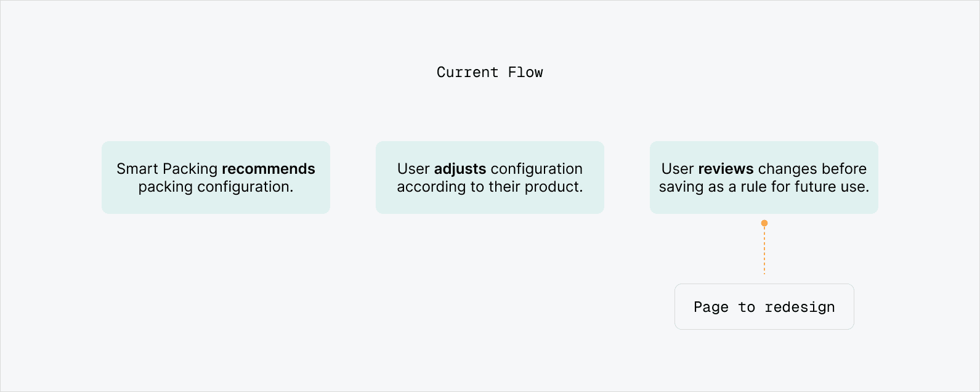Click the "Current Flow" heading
980x392 pixels.
click(x=490, y=72)
